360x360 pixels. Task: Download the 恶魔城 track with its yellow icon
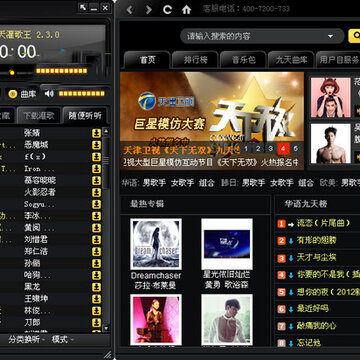96,145
